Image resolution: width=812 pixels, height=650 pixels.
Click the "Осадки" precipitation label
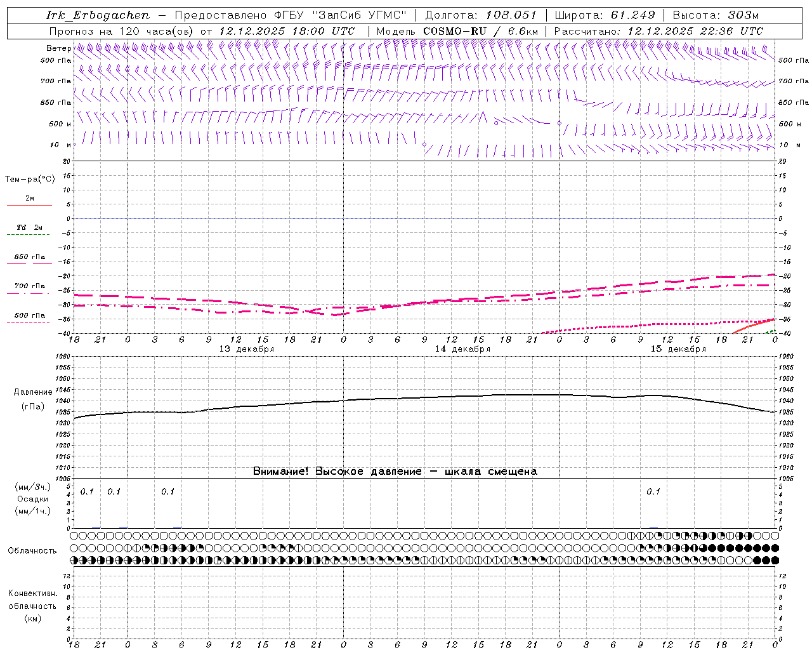33,500
